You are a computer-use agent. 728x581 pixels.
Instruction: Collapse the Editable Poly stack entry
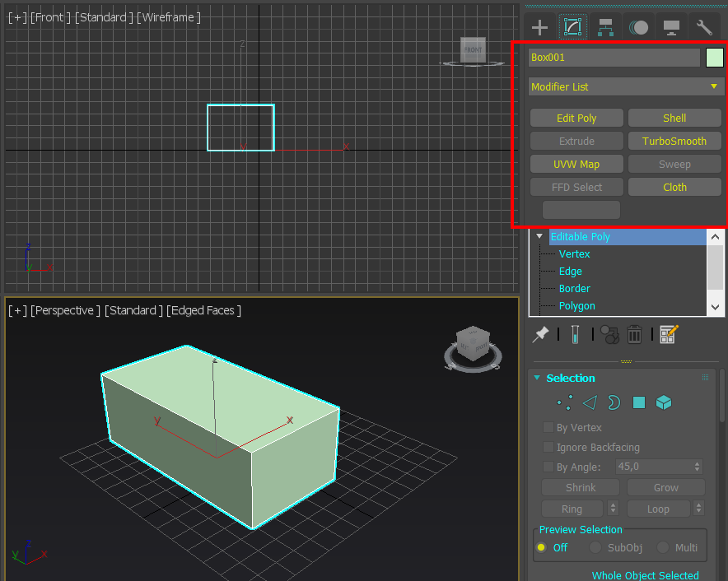(539, 236)
